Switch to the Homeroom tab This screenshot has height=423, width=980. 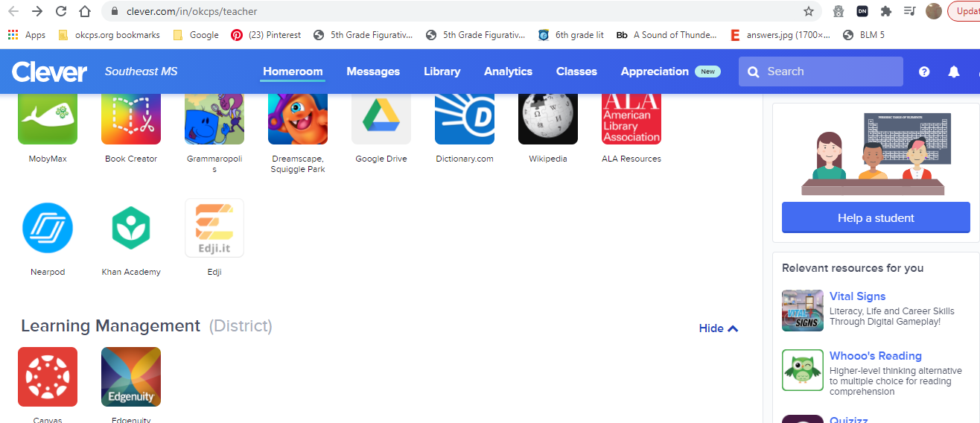[293, 71]
